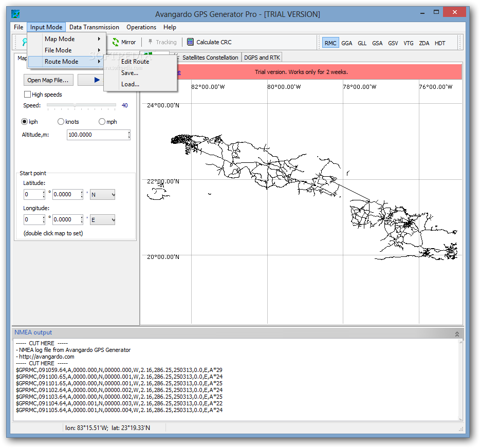
Task: Toggle the GLL sentence button
Action: (362, 43)
